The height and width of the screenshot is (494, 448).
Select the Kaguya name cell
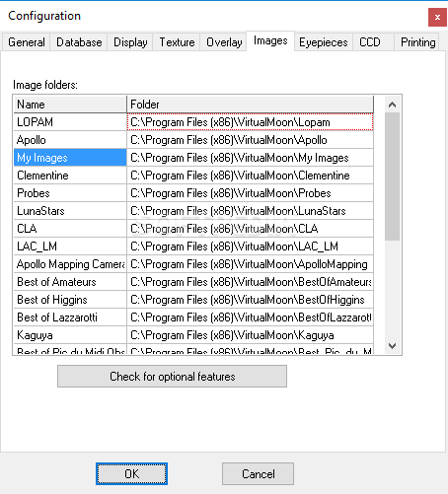click(x=70, y=335)
